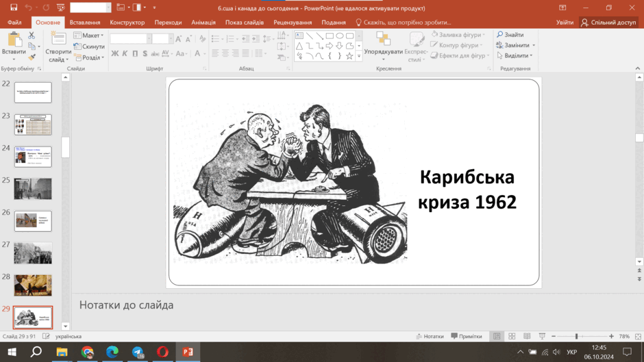Click the Reset (Скинути) slide button
This screenshot has height=362, width=644.
(89, 47)
